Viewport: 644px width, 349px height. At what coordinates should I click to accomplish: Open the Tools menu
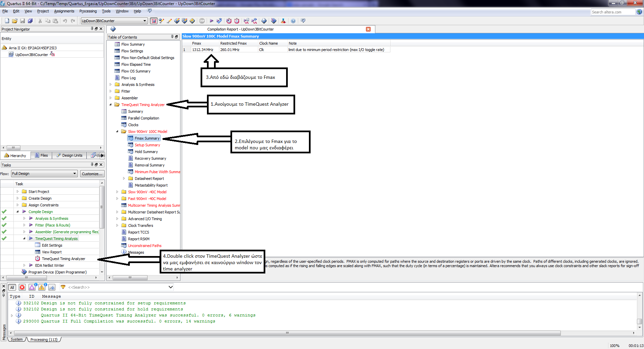(x=106, y=11)
